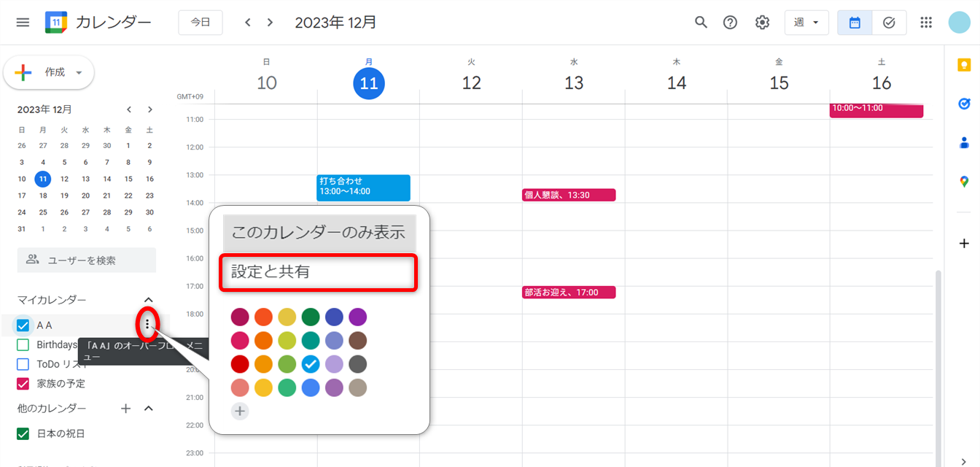This screenshot has width=980, height=467.
Task: Select day 16 in week header
Action: [882, 83]
